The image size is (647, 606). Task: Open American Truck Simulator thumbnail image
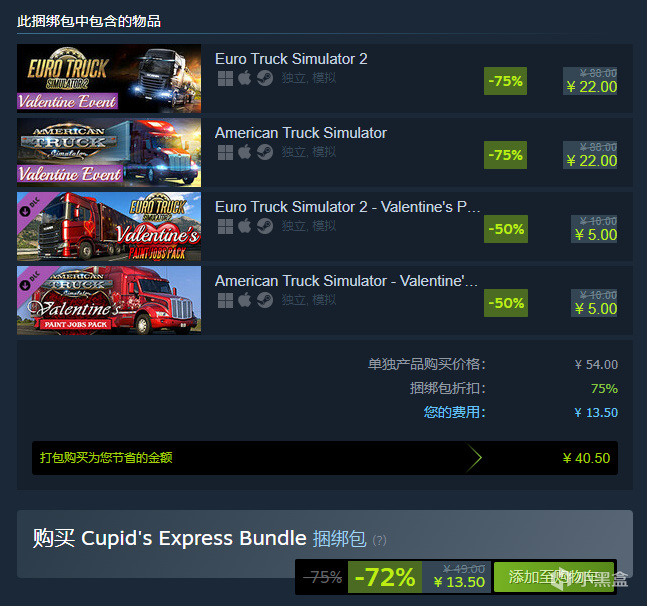click(x=109, y=153)
